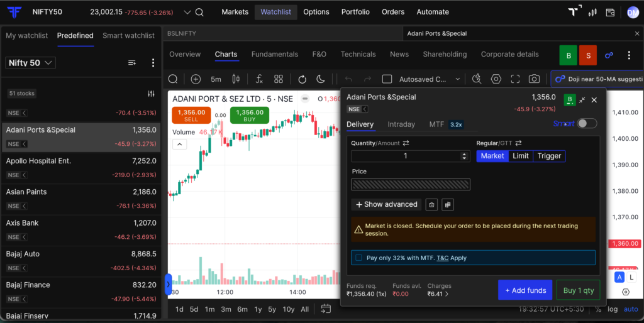Open the Options menu

(x=316, y=12)
